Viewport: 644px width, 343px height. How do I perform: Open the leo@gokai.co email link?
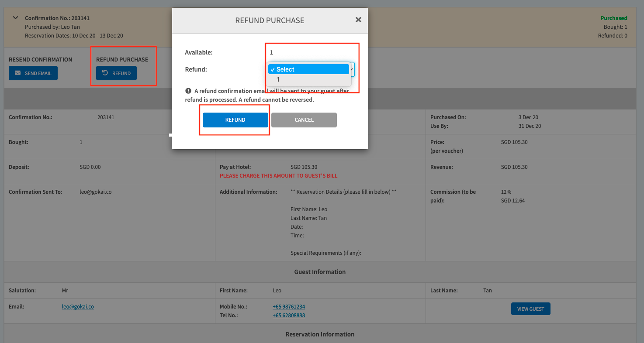point(78,307)
